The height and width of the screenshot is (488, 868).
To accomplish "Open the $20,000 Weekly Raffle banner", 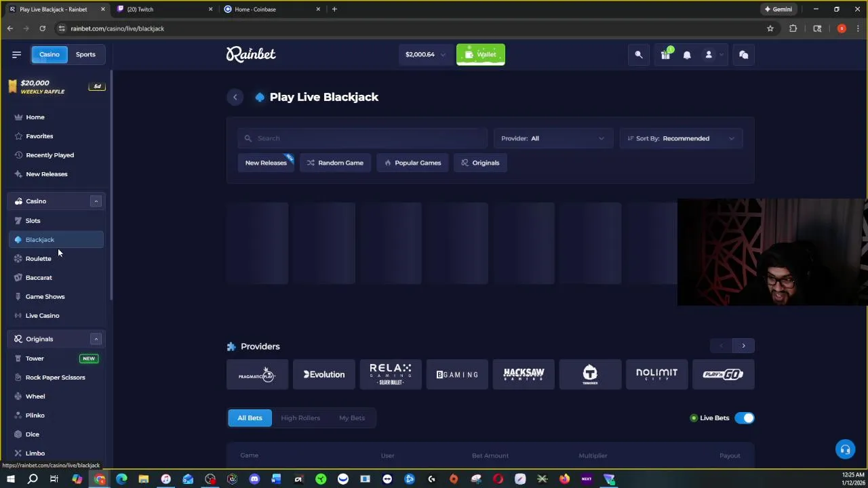I will coord(56,87).
